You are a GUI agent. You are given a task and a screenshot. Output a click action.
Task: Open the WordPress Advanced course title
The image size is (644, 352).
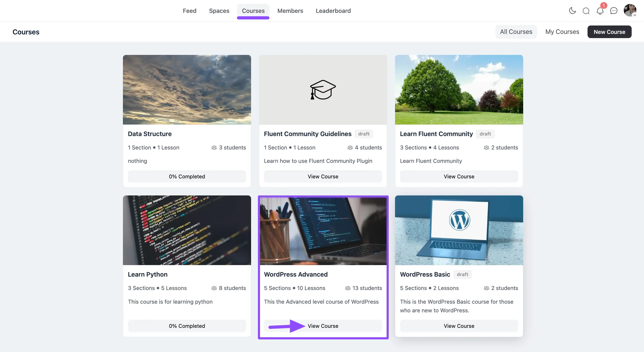[296, 275]
